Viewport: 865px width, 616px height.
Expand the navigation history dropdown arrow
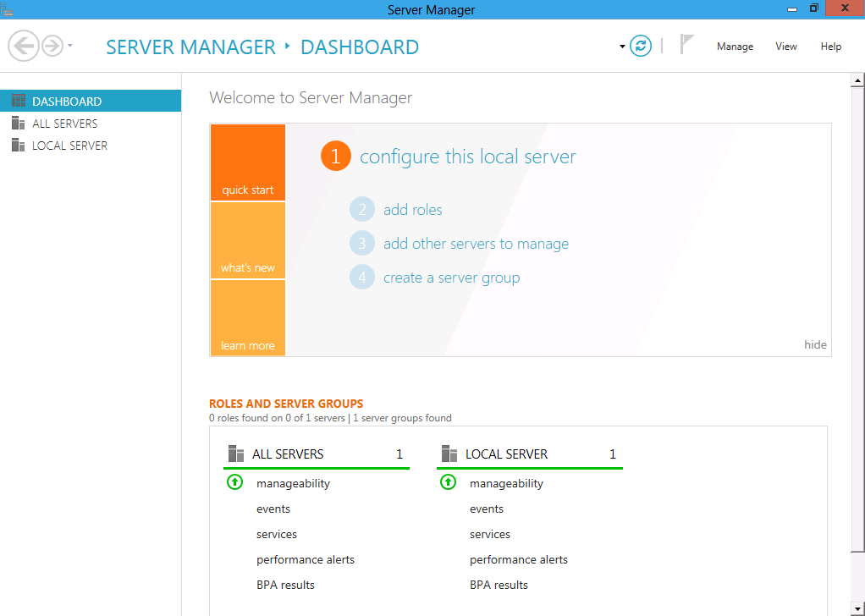click(x=70, y=47)
